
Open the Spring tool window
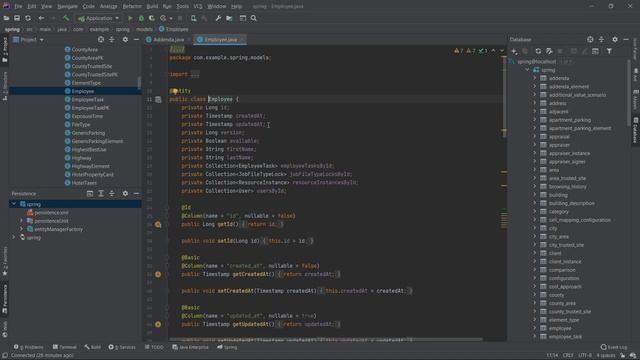pos(227,347)
